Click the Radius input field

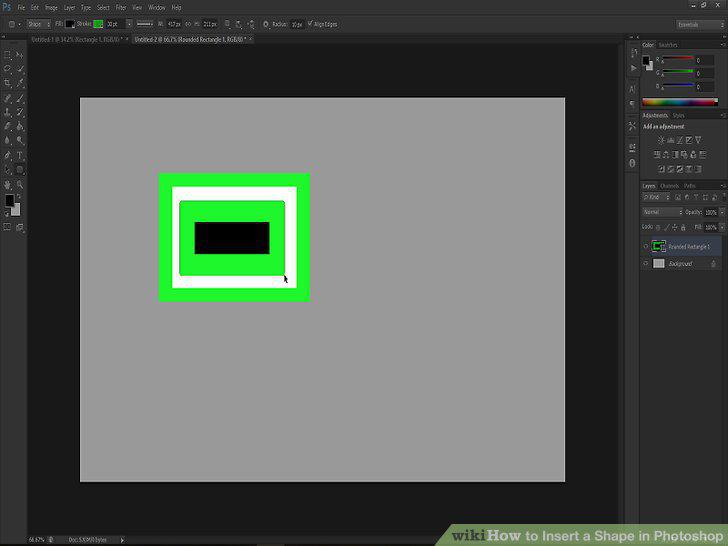[x=297, y=25]
